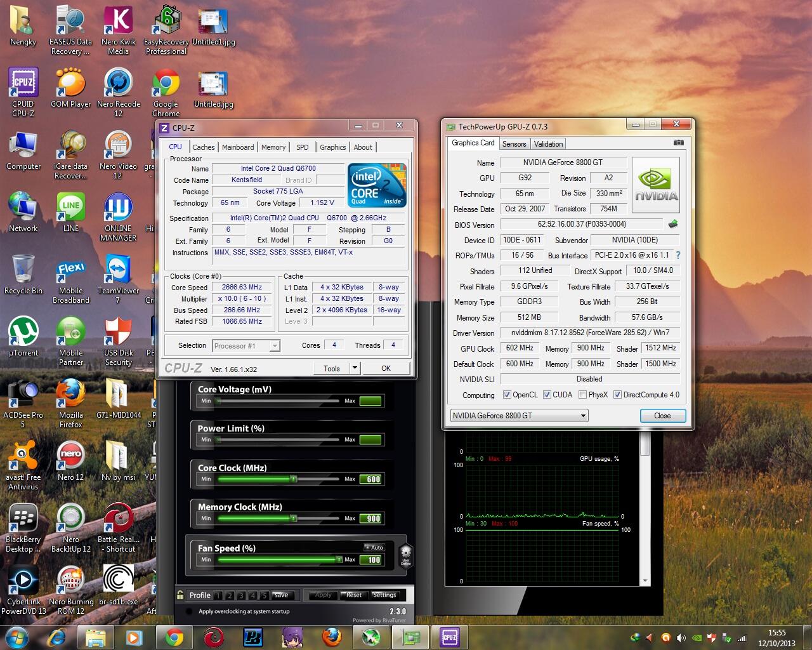The width and height of the screenshot is (812, 650).
Task: Open ACDSee Pro 5 shortcut
Action: (23, 404)
